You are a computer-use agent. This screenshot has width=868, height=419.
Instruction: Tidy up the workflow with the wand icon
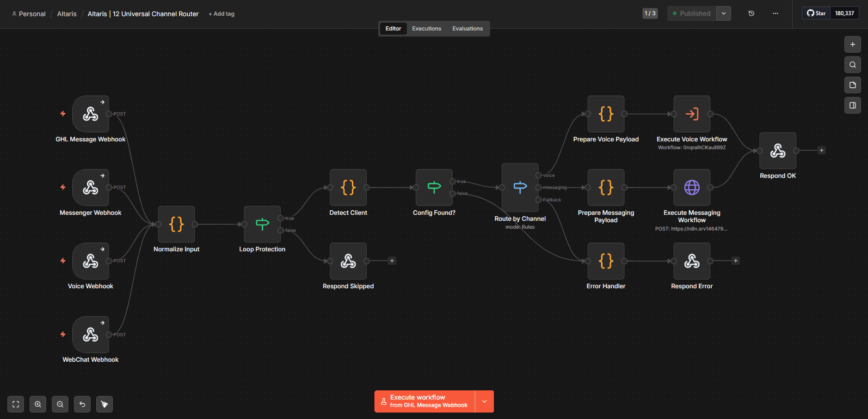[104, 404]
